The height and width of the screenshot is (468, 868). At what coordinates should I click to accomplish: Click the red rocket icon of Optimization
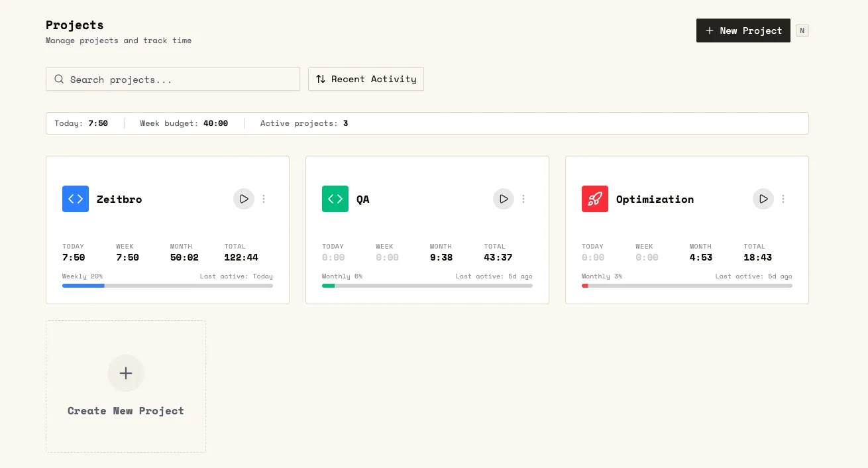click(x=595, y=199)
